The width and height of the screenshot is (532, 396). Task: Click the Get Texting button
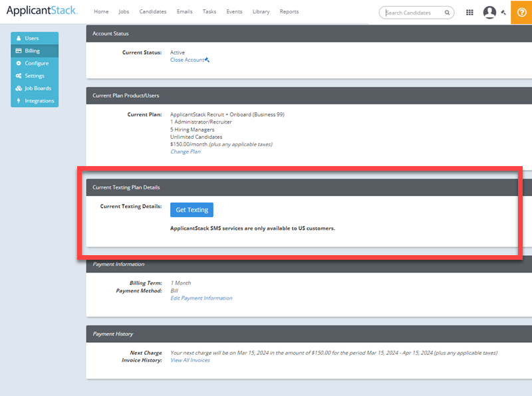pos(192,209)
